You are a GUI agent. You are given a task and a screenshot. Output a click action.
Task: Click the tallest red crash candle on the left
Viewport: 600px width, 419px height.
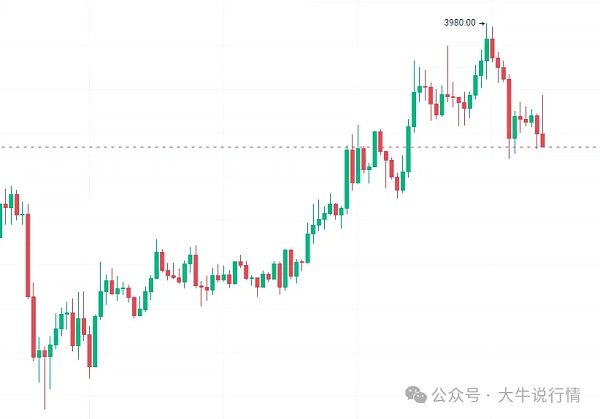click(28, 255)
